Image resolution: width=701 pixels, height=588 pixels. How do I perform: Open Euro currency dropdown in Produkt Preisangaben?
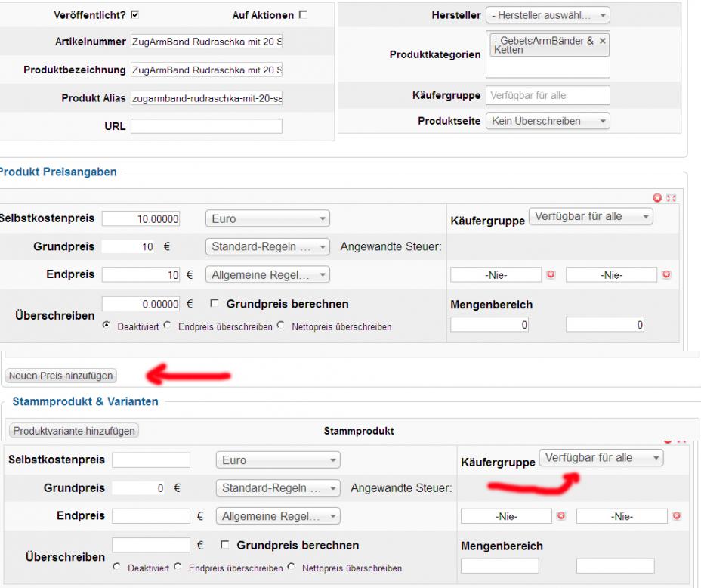click(x=267, y=218)
